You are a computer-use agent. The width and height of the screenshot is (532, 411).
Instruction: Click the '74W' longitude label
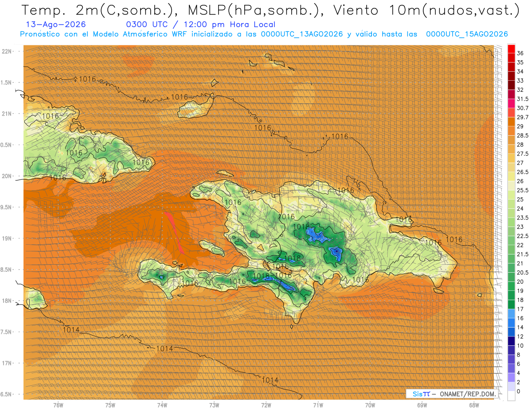[x=162, y=405]
